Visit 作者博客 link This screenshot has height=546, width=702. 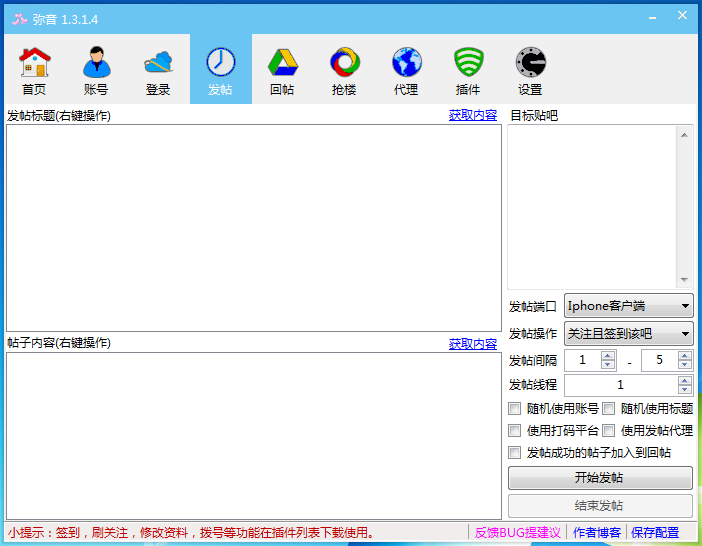click(x=597, y=533)
